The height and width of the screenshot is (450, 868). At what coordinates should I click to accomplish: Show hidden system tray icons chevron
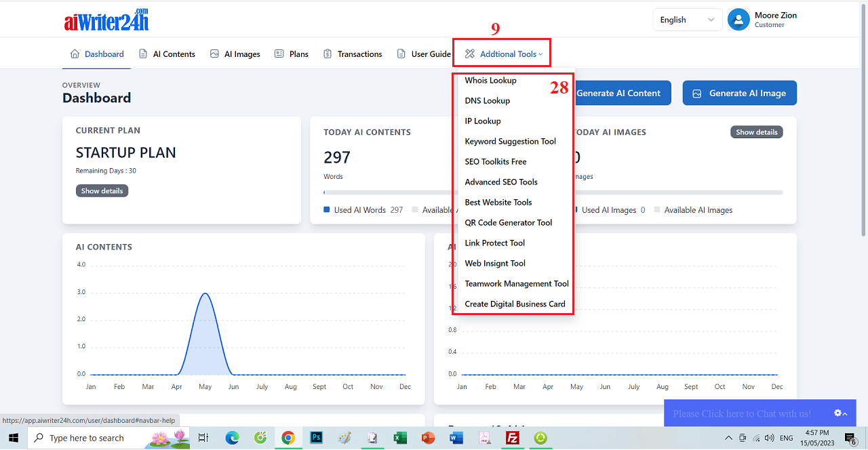(729, 438)
